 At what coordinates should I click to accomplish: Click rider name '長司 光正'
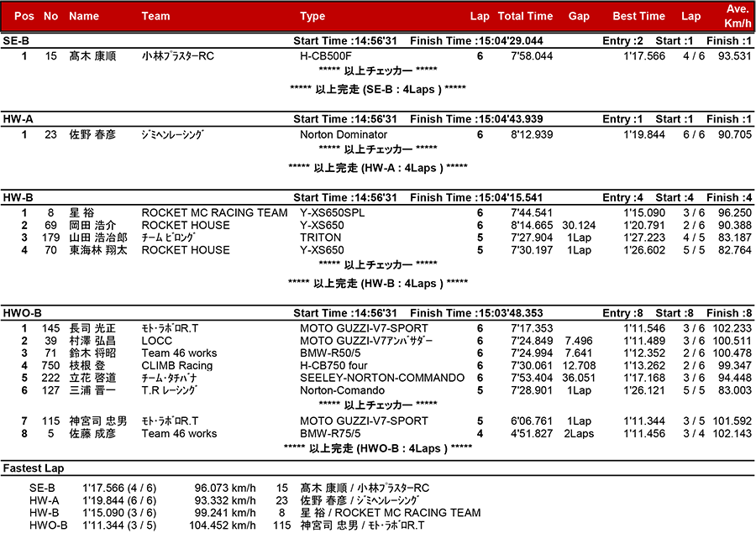click(92, 328)
